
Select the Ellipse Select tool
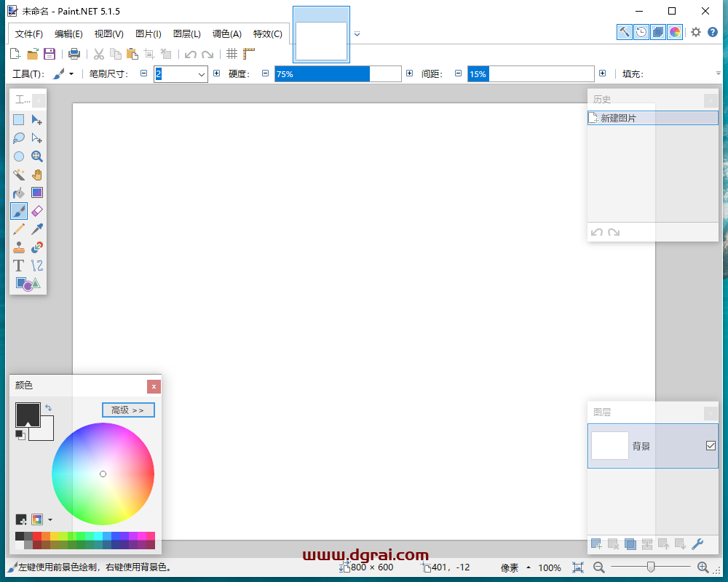click(x=19, y=156)
